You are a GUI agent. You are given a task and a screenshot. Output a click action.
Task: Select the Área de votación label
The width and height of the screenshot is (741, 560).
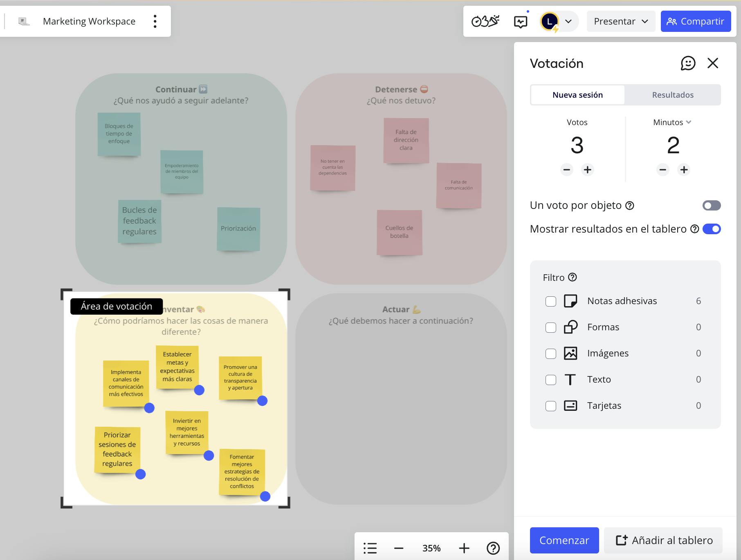[x=117, y=307]
